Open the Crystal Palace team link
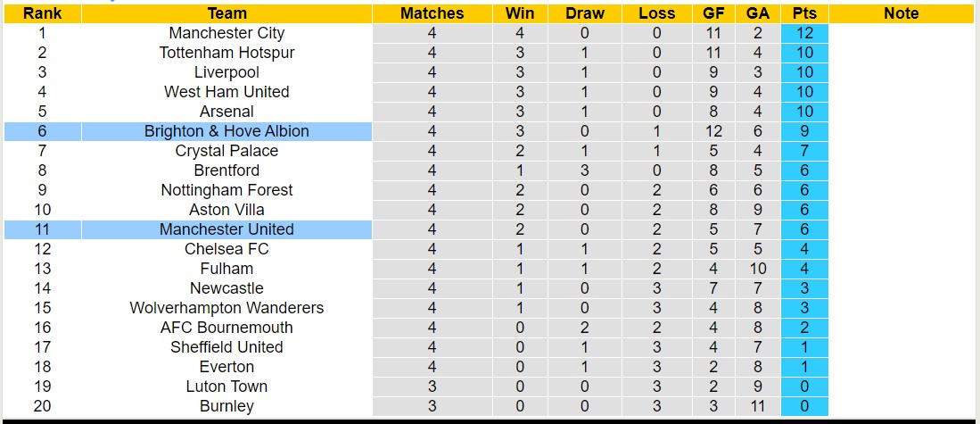This screenshot has height=424, width=980. point(226,151)
